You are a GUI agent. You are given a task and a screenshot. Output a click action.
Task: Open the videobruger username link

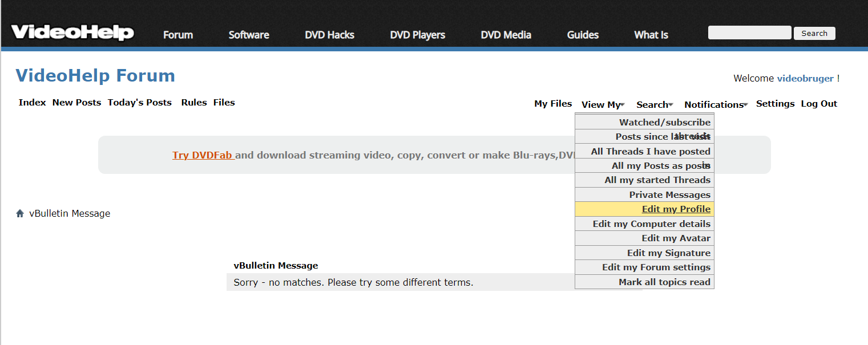point(805,79)
